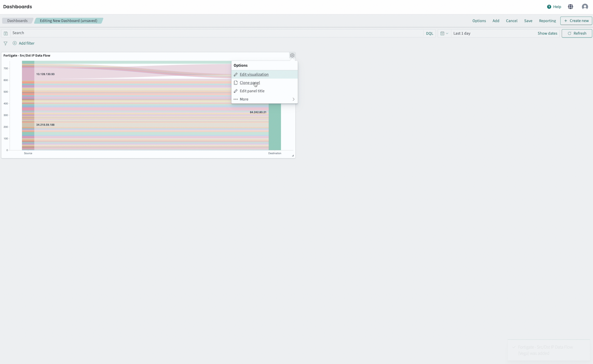
Task: Open dashboard Options in top bar
Action: click(479, 21)
